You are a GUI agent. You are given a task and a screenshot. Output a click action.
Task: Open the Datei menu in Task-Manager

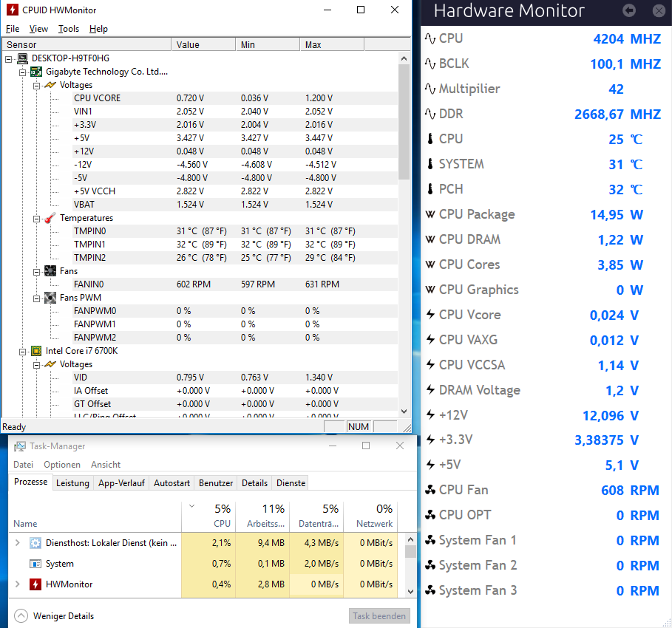tap(23, 465)
